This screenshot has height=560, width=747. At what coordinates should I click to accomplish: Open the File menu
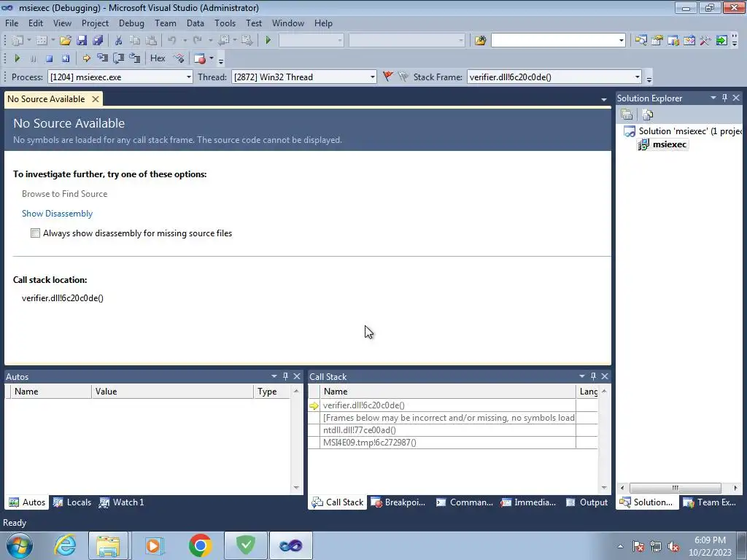click(12, 23)
